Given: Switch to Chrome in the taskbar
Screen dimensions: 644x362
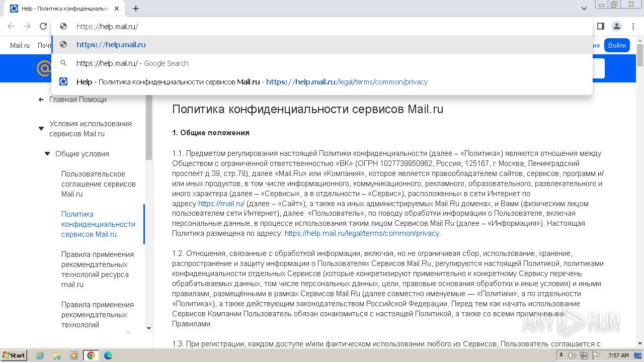Looking at the screenshot, I should coord(91,355).
